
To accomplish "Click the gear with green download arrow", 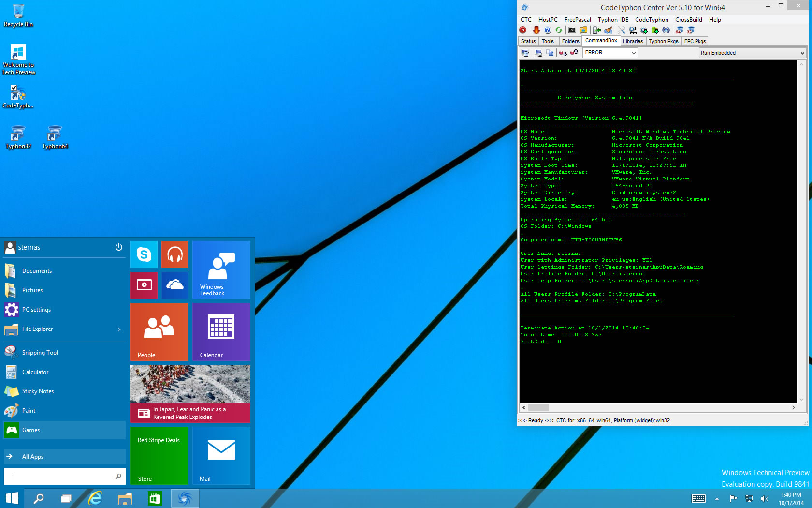I will coord(644,30).
